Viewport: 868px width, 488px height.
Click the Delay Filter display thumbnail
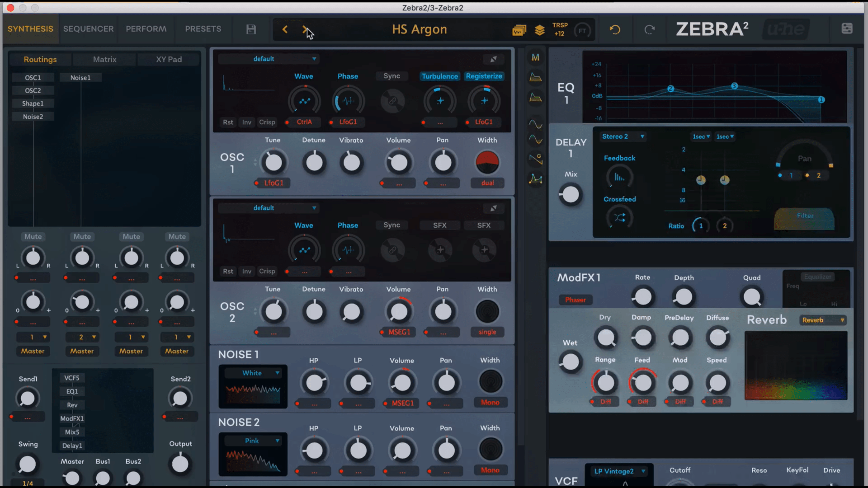805,219
